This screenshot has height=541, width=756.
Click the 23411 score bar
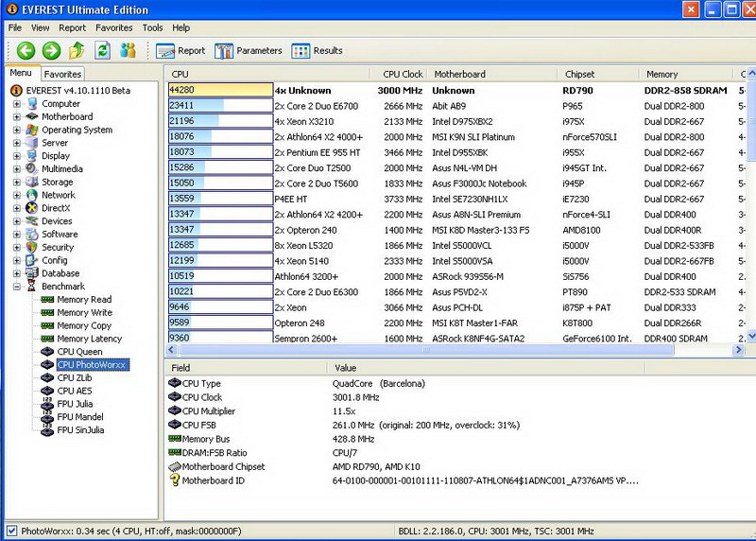pos(220,106)
